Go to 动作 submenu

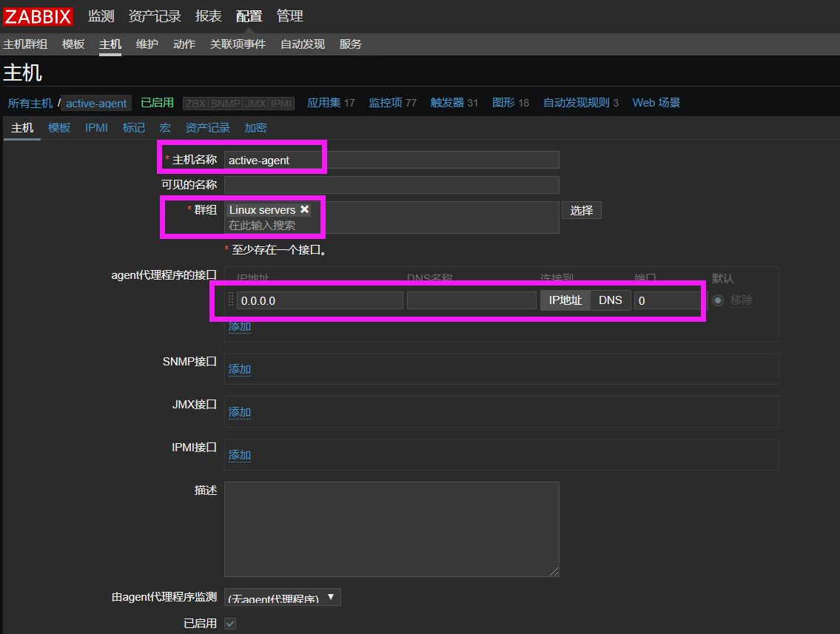coord(184,44)
